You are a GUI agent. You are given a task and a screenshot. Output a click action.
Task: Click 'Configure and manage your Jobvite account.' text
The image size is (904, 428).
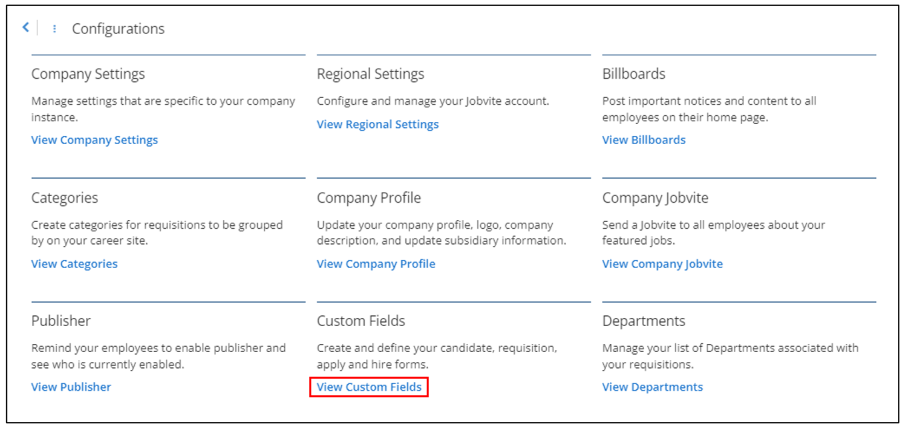[433, 101]
